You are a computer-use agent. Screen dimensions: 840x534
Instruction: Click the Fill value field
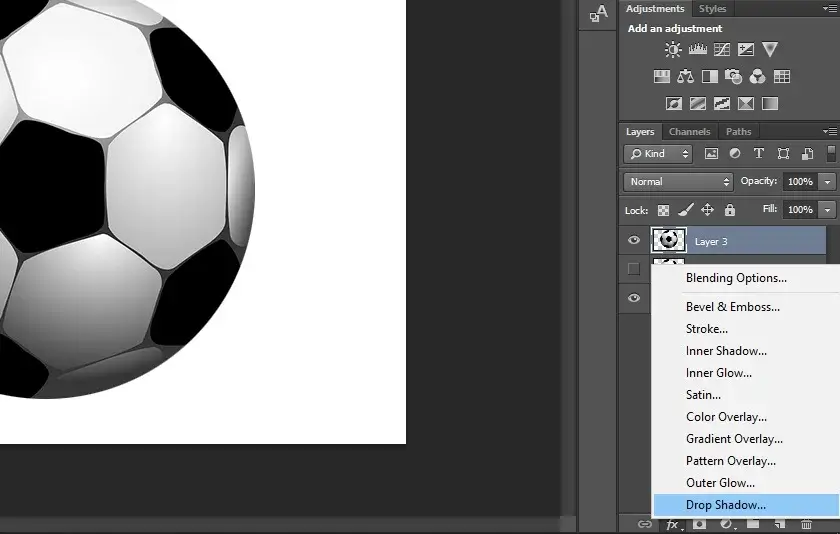pos(800,210)
